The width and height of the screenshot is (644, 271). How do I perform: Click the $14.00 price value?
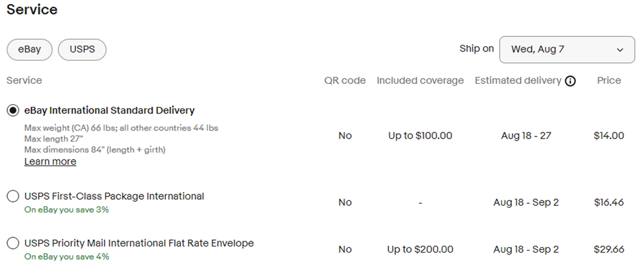pos(609,136)
